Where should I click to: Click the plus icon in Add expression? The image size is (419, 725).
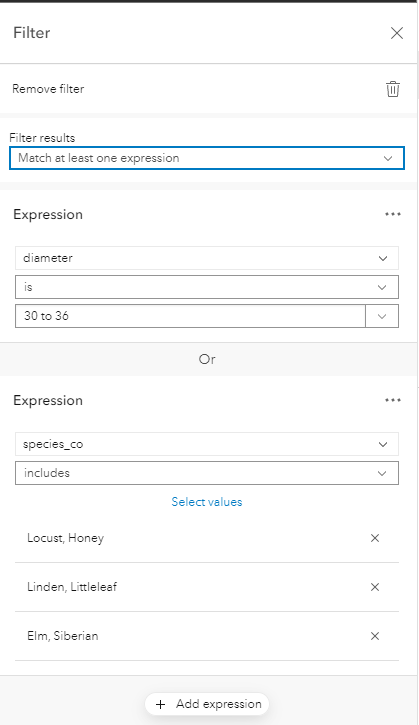pyautogui.click(x=160, y=704)
